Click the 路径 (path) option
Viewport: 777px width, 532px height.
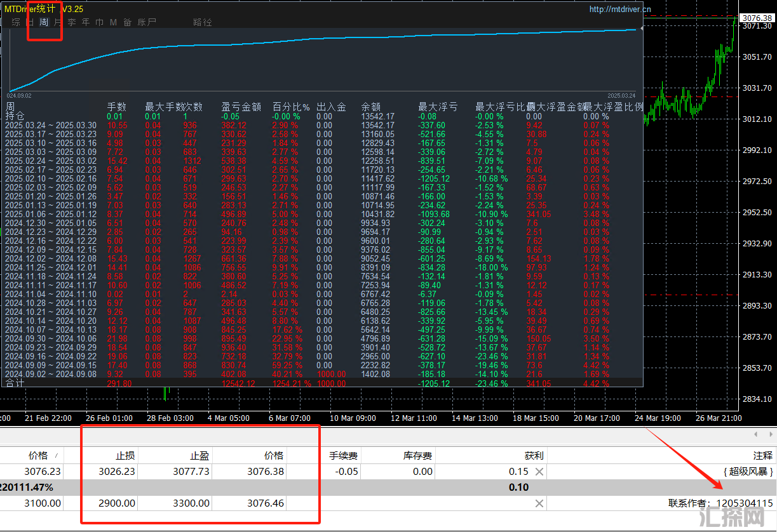(202, 22)
